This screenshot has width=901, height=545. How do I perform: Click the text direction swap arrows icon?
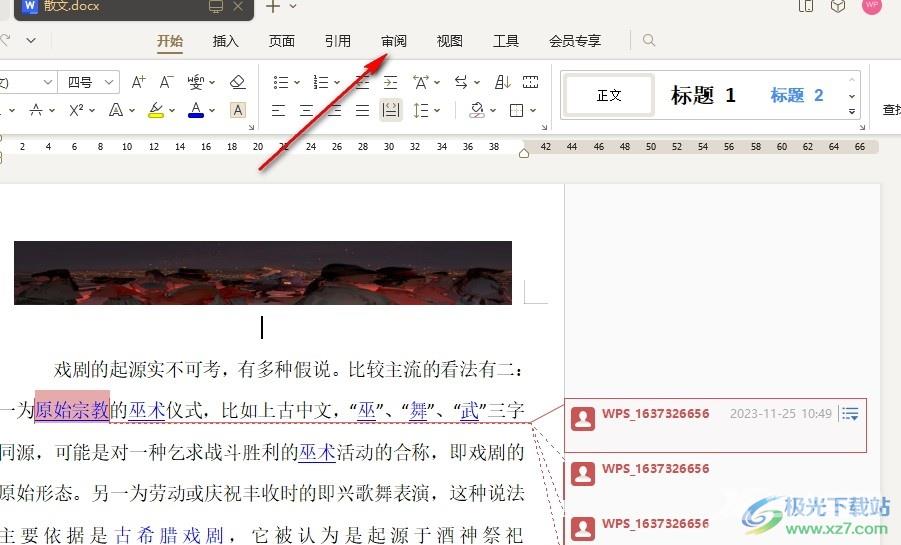(x=461, y=82)
